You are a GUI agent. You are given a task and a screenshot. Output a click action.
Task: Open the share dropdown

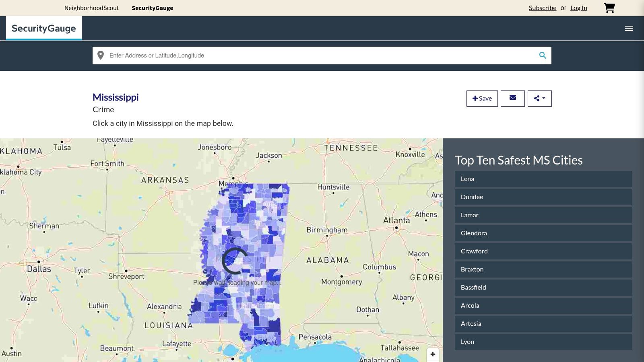[x=540, y=99]
